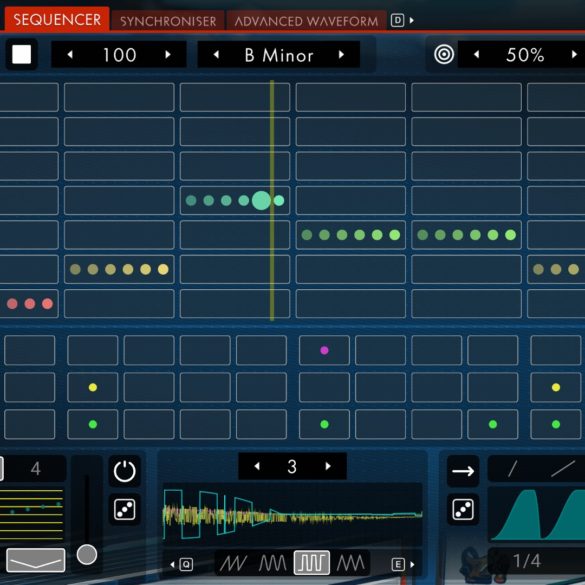Click the note cell with large teal dot

[235, 200]
